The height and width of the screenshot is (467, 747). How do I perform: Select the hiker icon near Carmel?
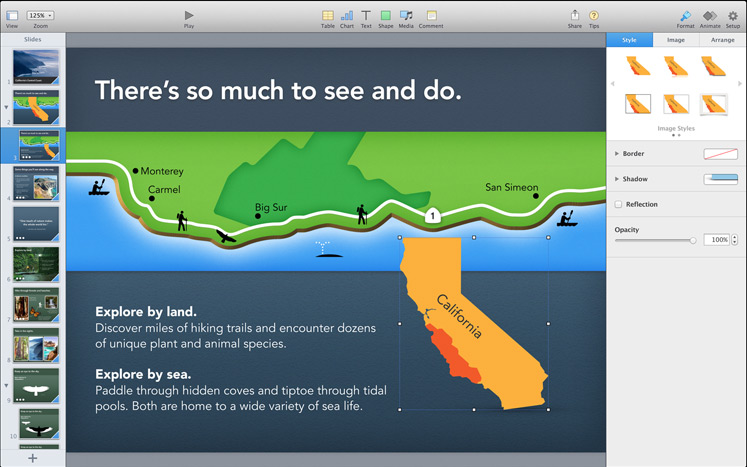pyautogui.click(x=182, y=221)
